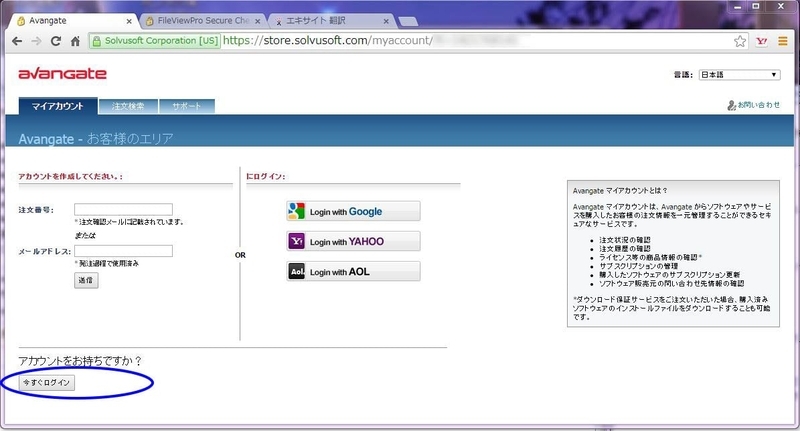This screenshot has width=800, height=431.
Task: Click the browser forward arrow
Action: (36, 41)
